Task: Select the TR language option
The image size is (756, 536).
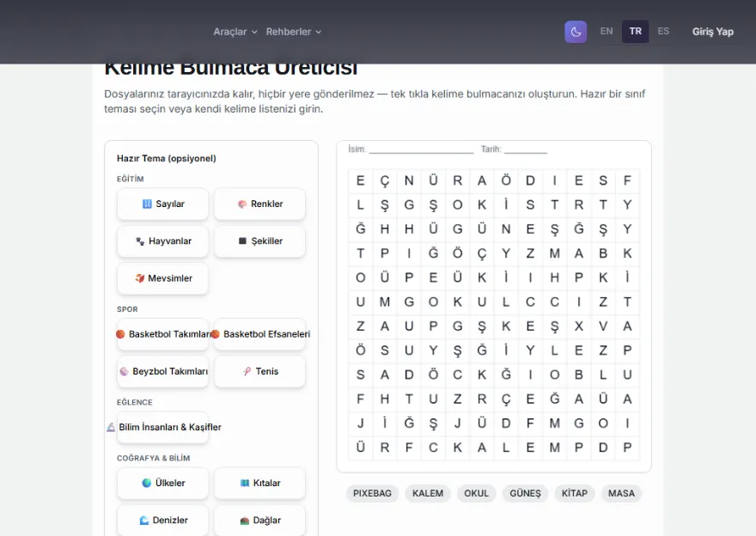Action: pyautogui.click(x=635, y=31)
